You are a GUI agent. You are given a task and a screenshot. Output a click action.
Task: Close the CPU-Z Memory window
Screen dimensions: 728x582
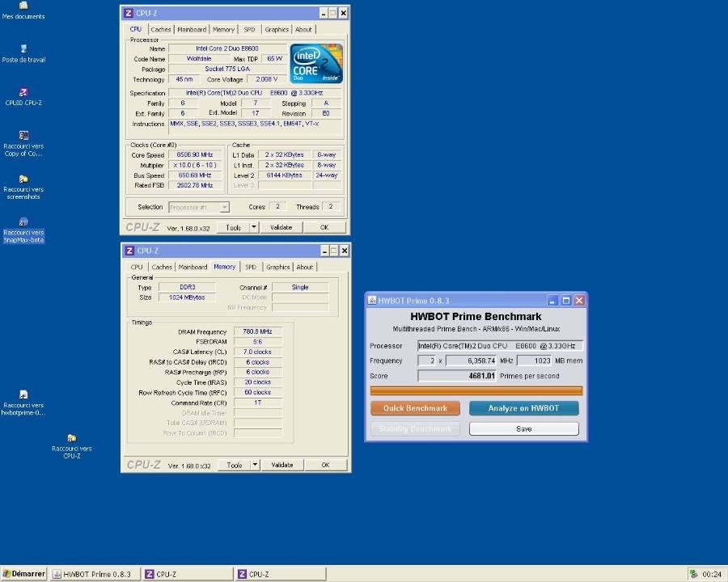tap(344, 251)
